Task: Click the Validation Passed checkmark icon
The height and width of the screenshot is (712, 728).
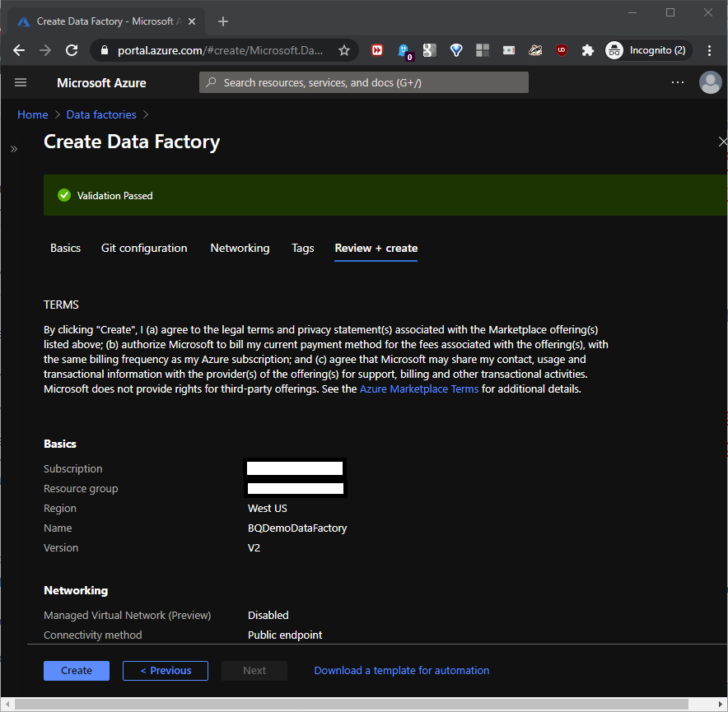Action: [64, 195]
